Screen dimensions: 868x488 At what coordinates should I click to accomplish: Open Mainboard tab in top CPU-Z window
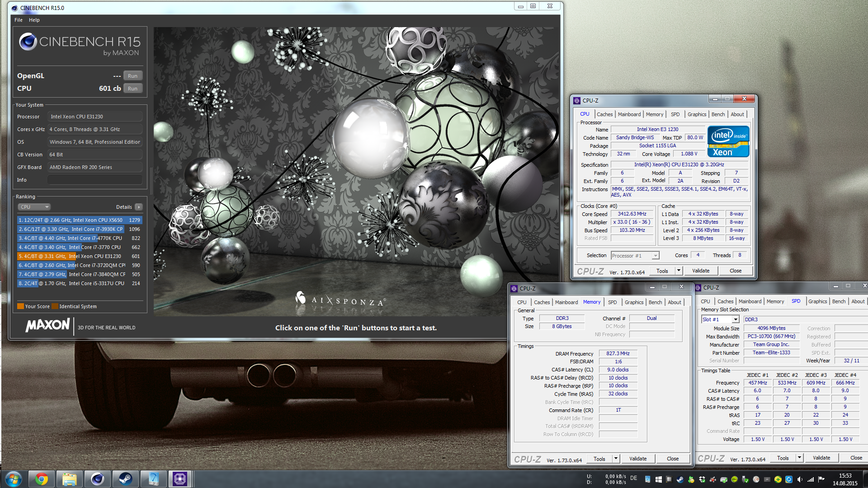click(629, 114)
